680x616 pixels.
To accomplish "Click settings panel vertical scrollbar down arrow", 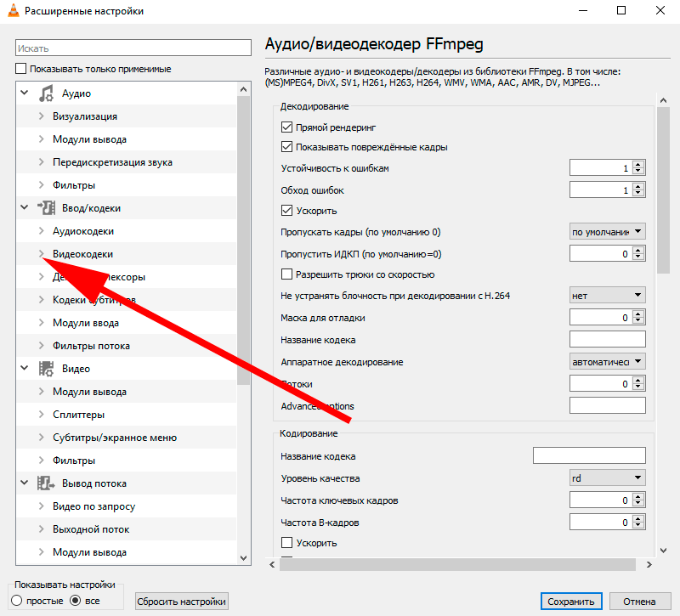I will click(663, 550).
